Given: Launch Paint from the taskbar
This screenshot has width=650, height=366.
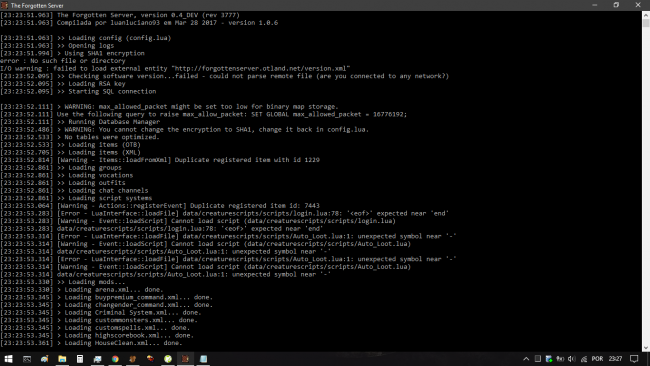Looking at the screenshot, I should click(44, 359).
